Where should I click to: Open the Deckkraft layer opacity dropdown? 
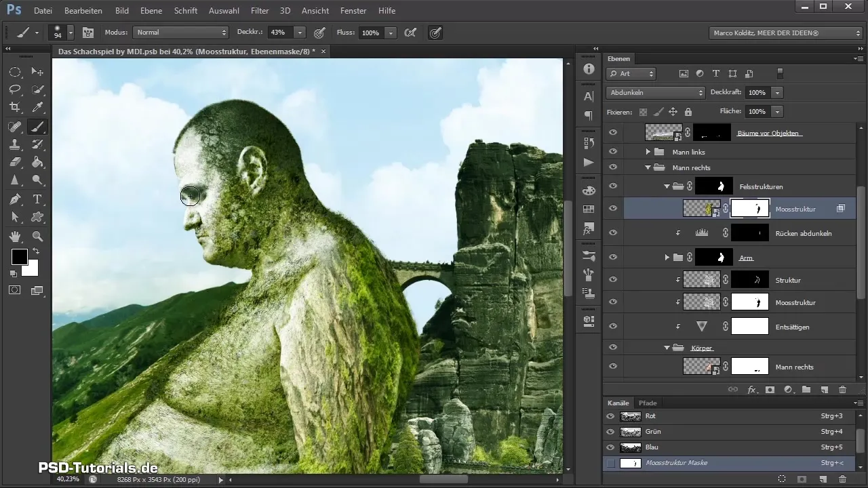[x=778, y=92]
